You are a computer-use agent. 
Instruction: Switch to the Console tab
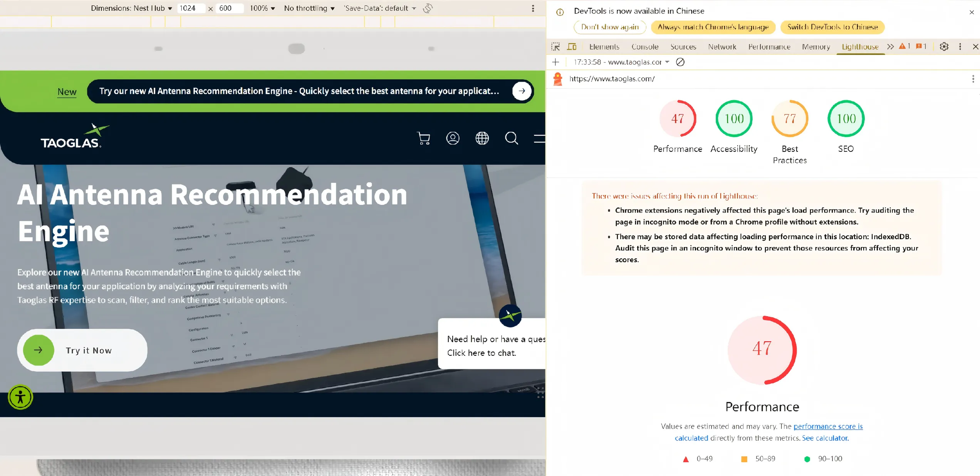click(x=645, y=47)
